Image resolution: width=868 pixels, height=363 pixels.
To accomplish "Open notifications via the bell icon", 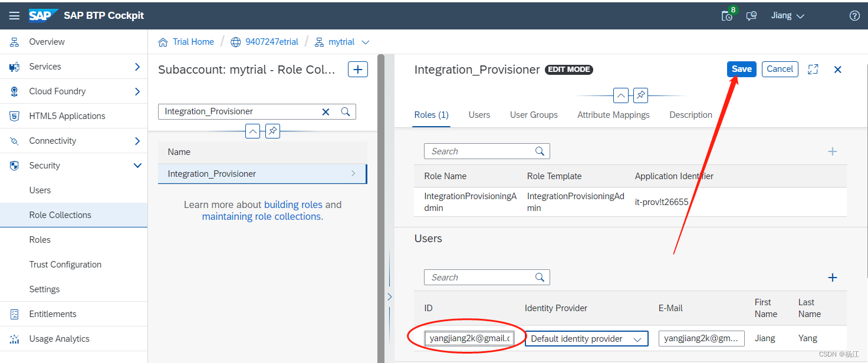I will (x=726, y=16).
